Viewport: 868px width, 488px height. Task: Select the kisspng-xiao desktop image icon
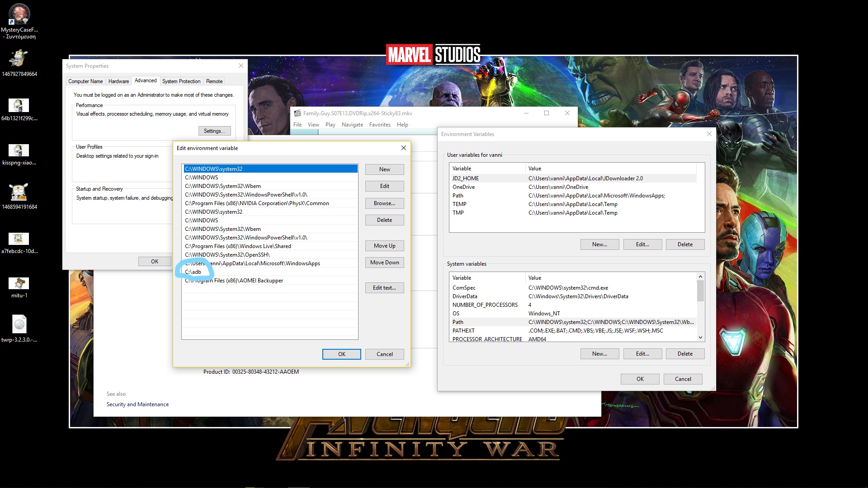coord(19,150)
